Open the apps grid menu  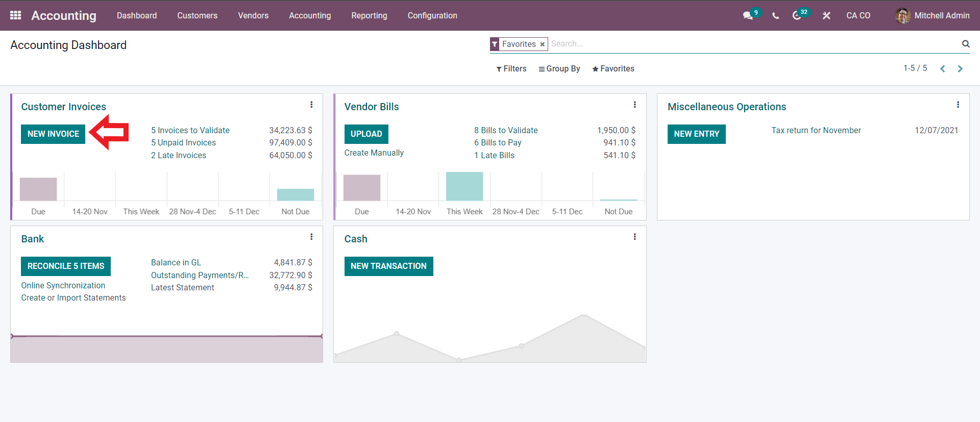(15, 15)
